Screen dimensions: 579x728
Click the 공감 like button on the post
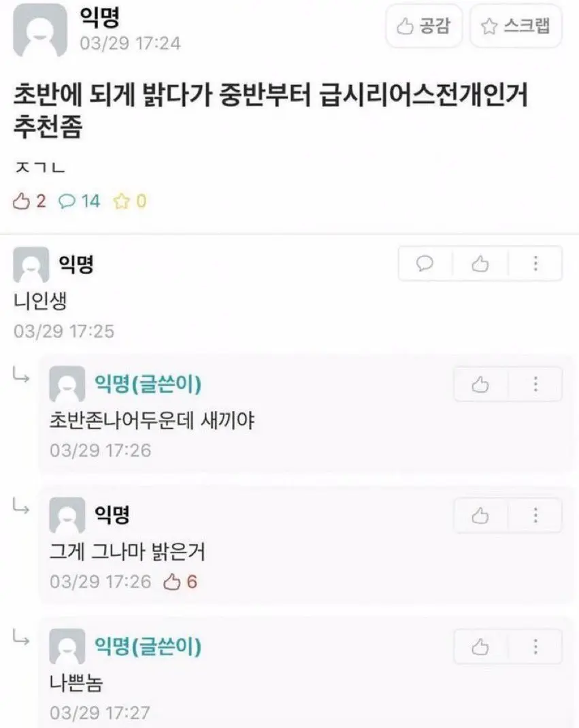(x=423, y=27)
